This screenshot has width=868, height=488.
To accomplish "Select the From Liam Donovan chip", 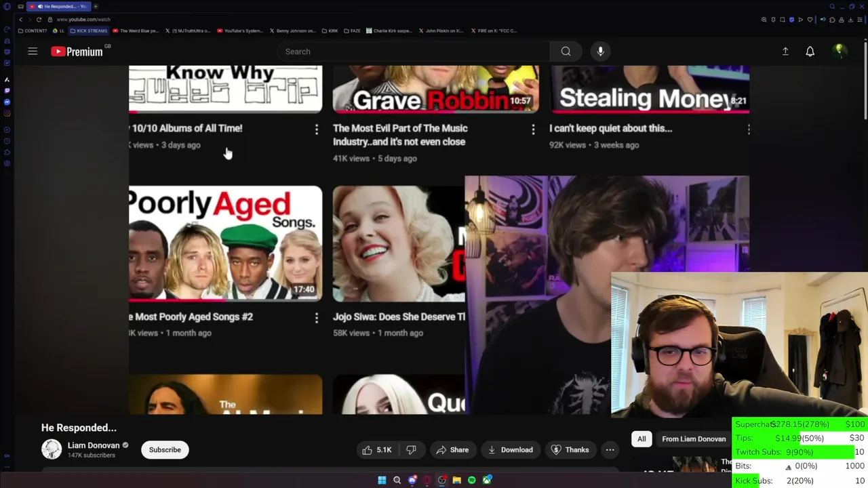I will pos(693,439).
